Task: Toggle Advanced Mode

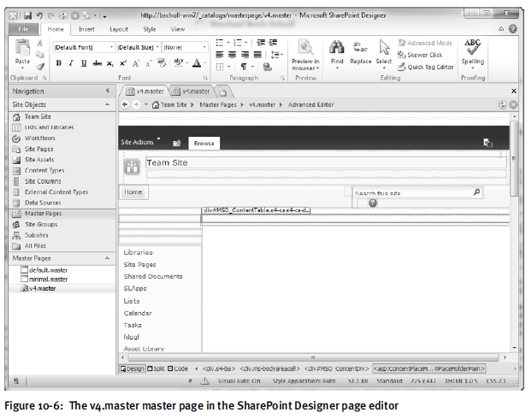Action: [425, 43]
